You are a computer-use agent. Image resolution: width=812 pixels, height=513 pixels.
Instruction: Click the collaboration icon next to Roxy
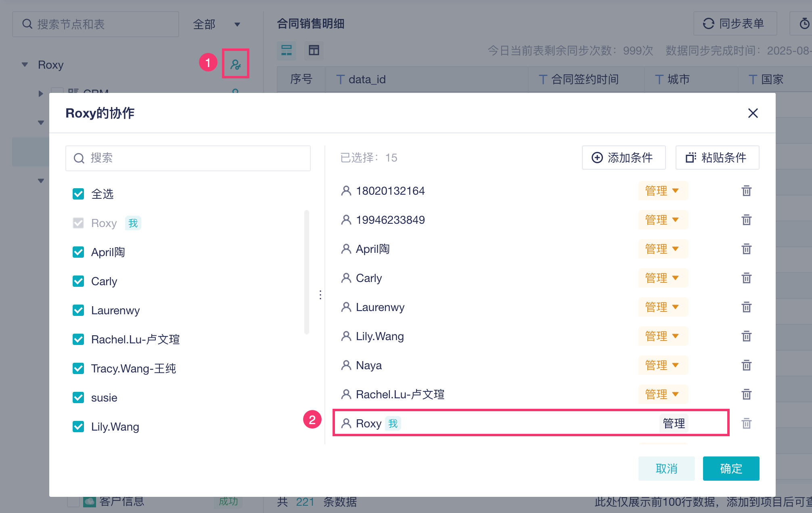(x=235, y=64)
